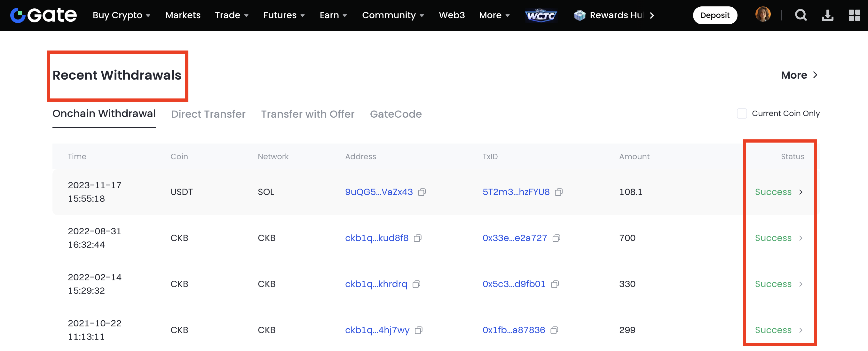This screenshot has width=868, height=351.
Task: Switch to Direct Transfer tab
Action: click(208, 114)
